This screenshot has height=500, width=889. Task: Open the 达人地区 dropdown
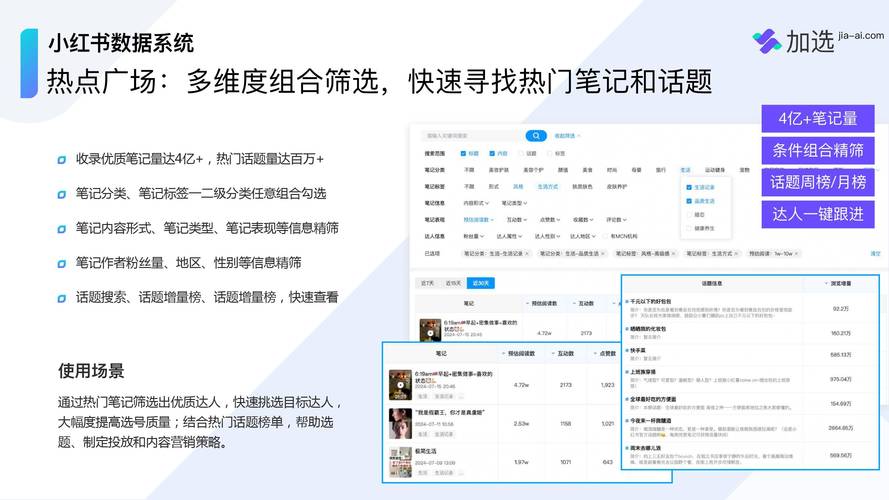[583, 236]
